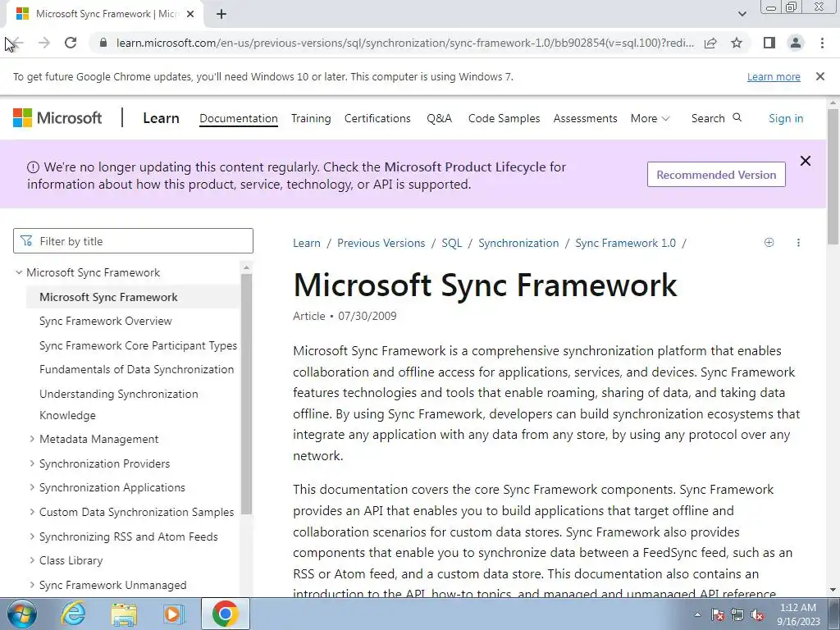Click Synchronization breadcrumb link

[x=518, y=243]
